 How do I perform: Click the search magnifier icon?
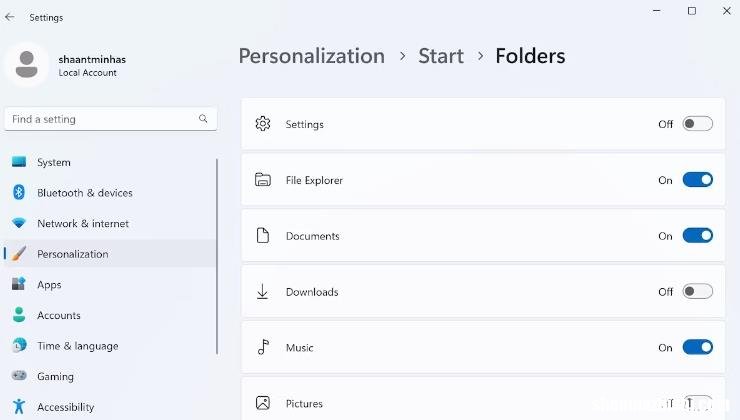[203, 118]
